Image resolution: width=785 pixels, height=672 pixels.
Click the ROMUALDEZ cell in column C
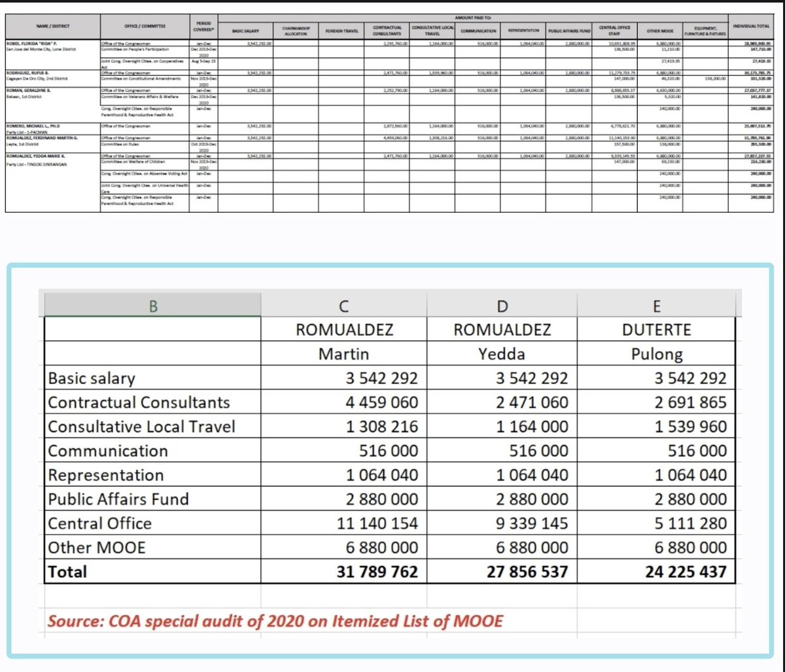[345, 330]
